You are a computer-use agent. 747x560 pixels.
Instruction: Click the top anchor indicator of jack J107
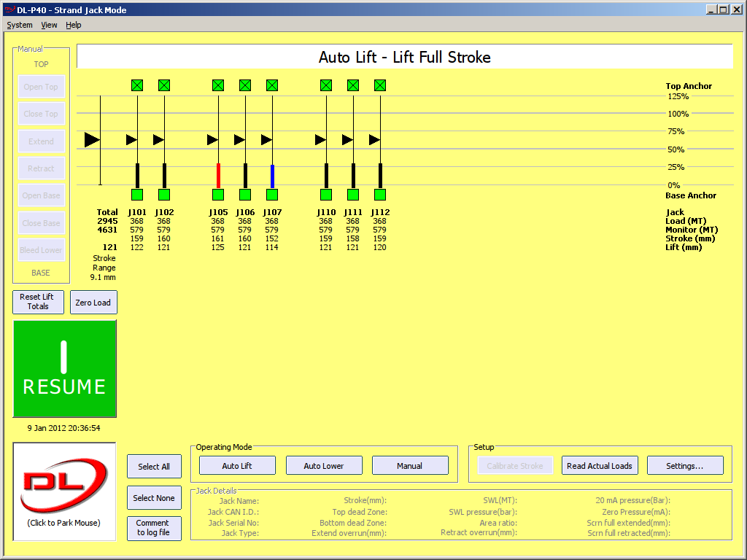pos(272,85)
